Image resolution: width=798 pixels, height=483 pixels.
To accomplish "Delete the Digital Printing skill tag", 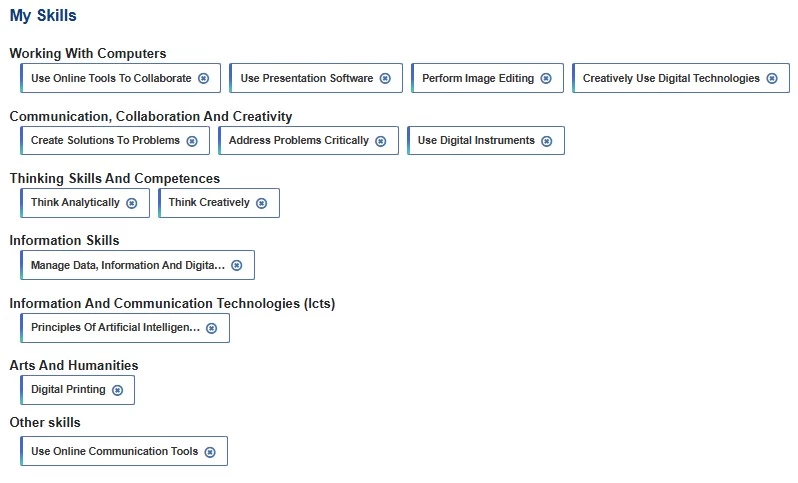I will pyautogui.click(x=118, y=390).
